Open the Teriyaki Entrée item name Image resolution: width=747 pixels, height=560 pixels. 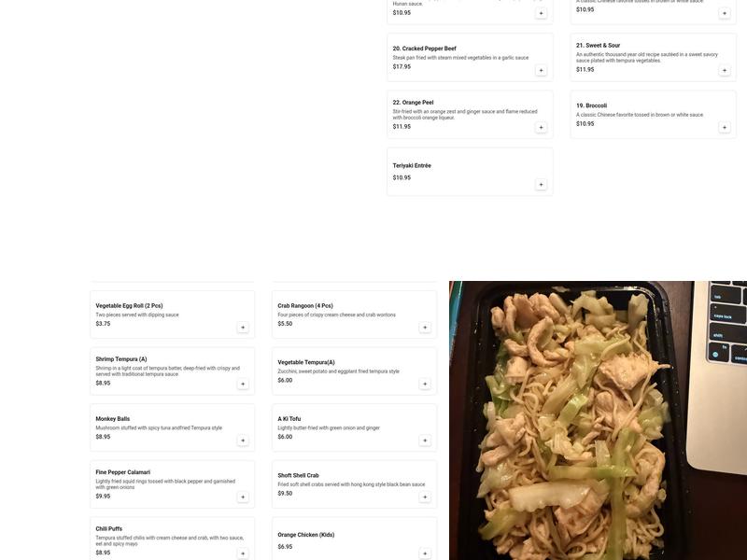pyautogui.click(x=412, y=166)
